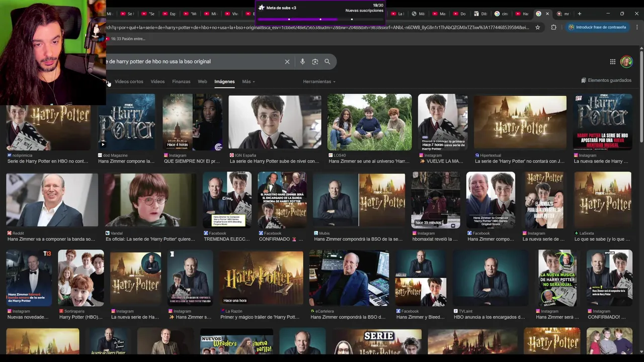
Task: Open the T13 Hans Zimmer tuxedo thumbnail
Action: pos(29,278)
